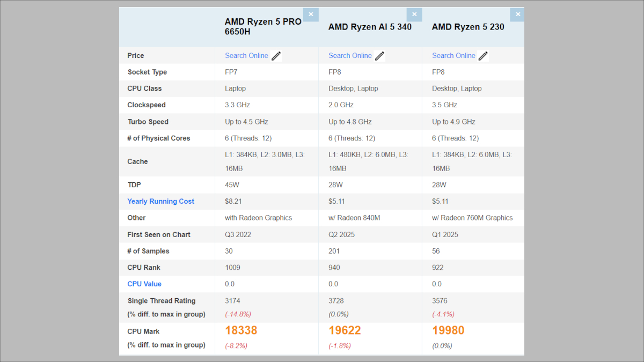Search Online for AMD Ryzen 5 PRO 6650H price
This screenshot has width=644, height=362.
[x=246, y=55]
